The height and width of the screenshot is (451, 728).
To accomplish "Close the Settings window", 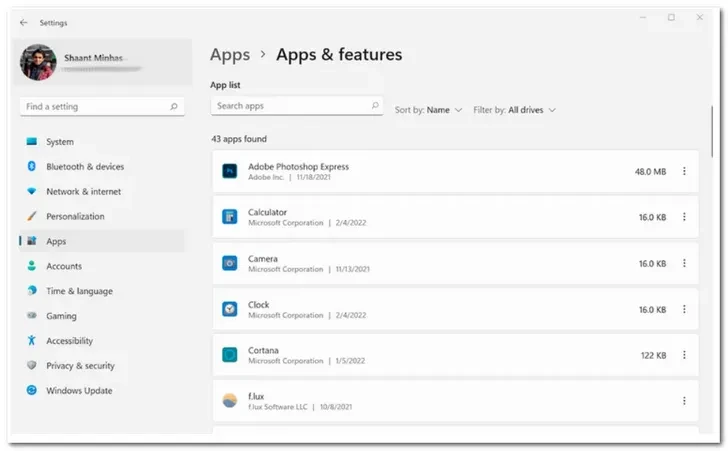I will (x=700, y=18).
